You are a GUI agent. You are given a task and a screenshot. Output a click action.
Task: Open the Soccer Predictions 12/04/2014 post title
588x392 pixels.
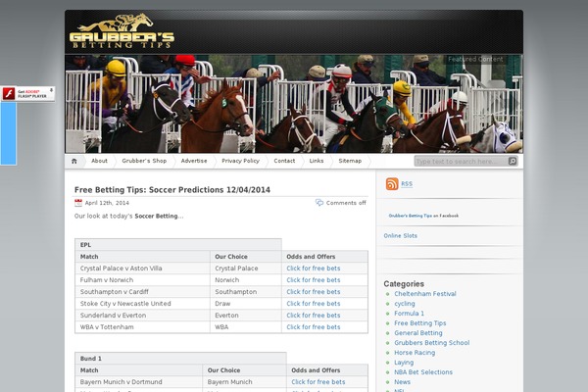(172, 190)
